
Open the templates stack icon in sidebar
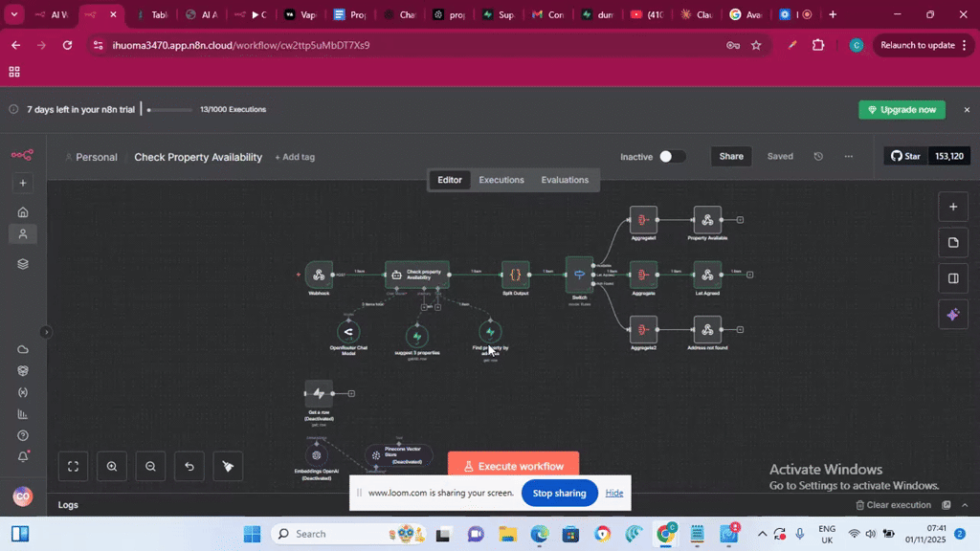tap(23, 264)
